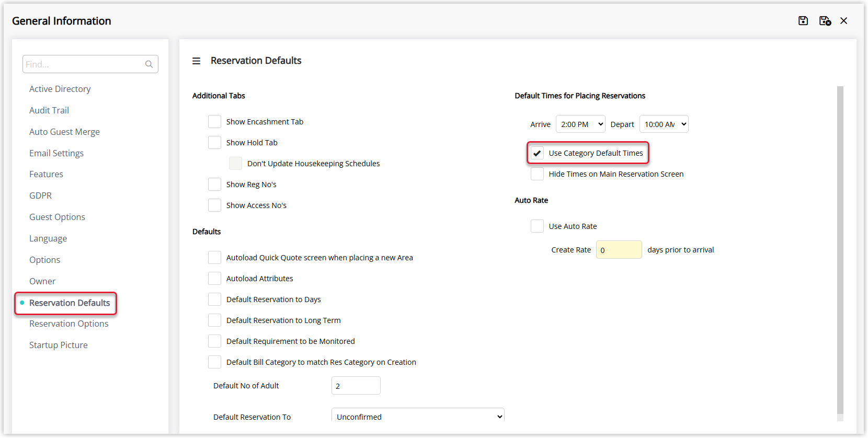Viewport: 868px width, 438px height.
Task: Focus the Find search field
Action: coord(90,64)
